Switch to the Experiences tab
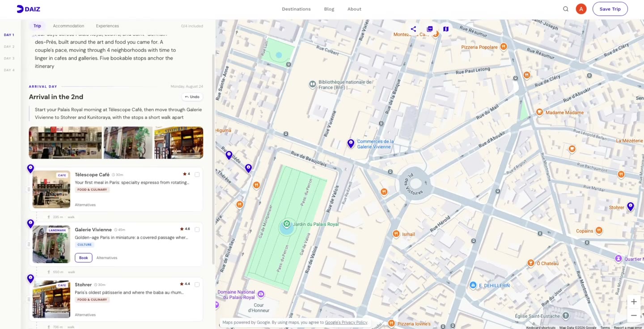644x329 pixels. [107, 26]
